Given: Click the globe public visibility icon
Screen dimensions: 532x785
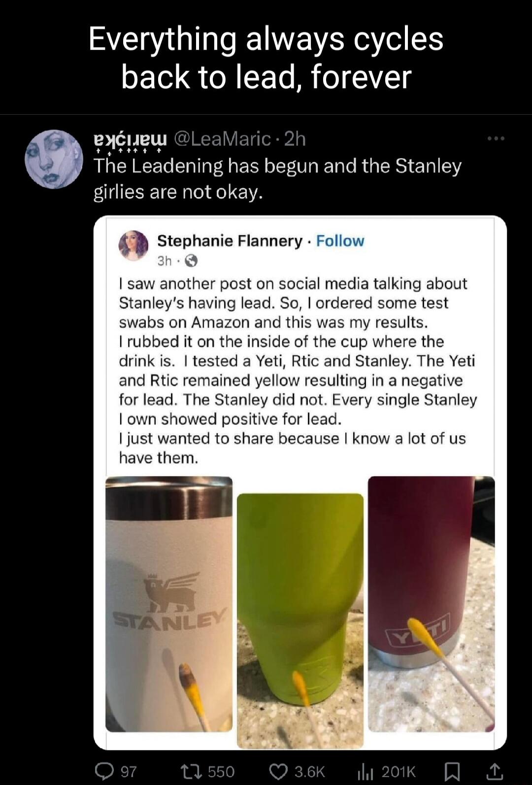Looking at the screenshot, I should [x=191, y=261].
